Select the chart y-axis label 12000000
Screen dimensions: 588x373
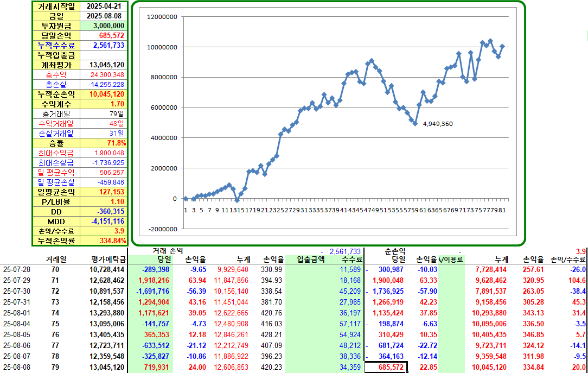tap(162, 17)
